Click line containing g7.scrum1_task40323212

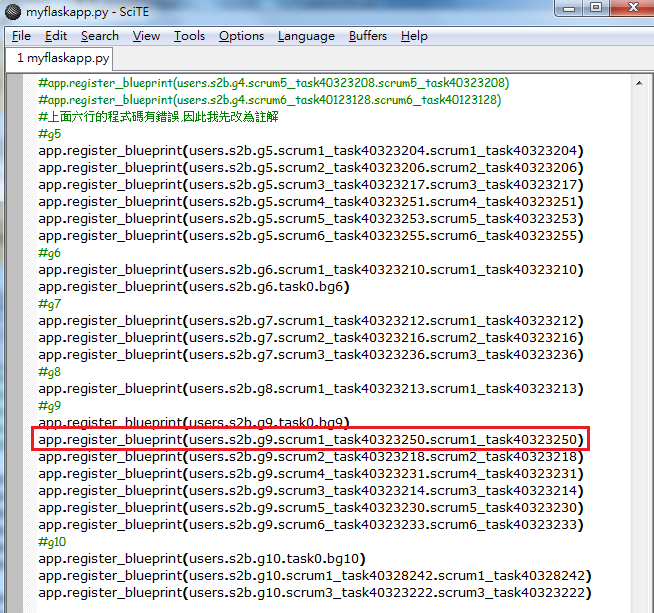click(311, 321)
